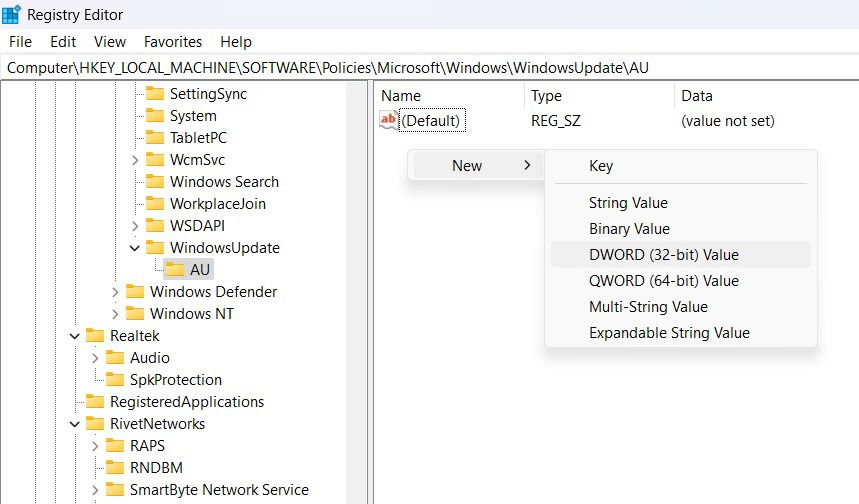Click the SmartByte Network Service folder icon
Image resolution: width=859 pixels, height=504 pixels.
pos(115,489)
